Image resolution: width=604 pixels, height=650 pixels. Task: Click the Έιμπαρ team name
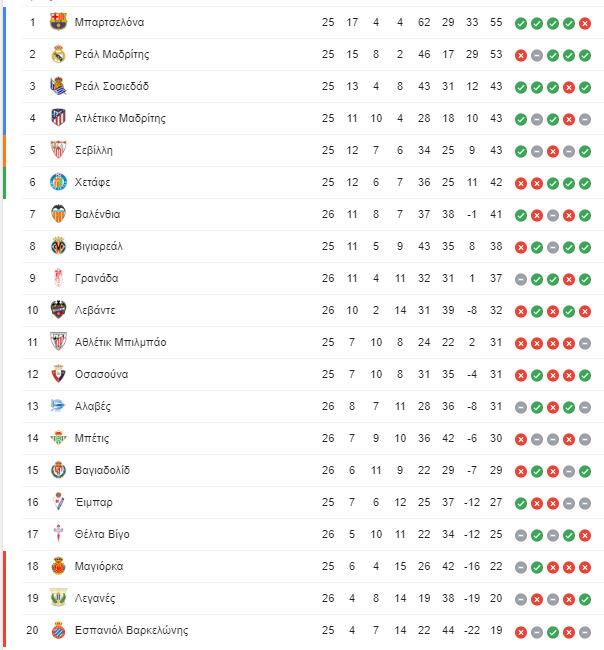pos(93,502)
